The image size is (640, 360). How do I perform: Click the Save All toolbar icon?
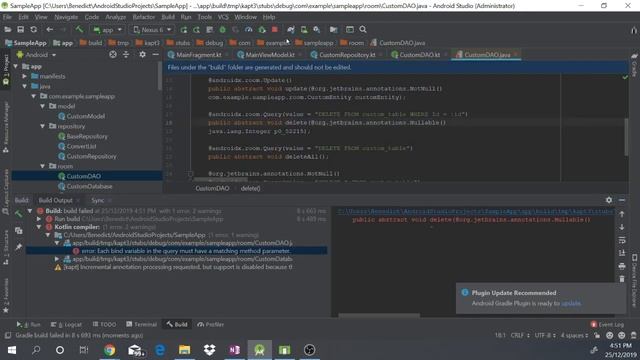click(x=20, y=29)
